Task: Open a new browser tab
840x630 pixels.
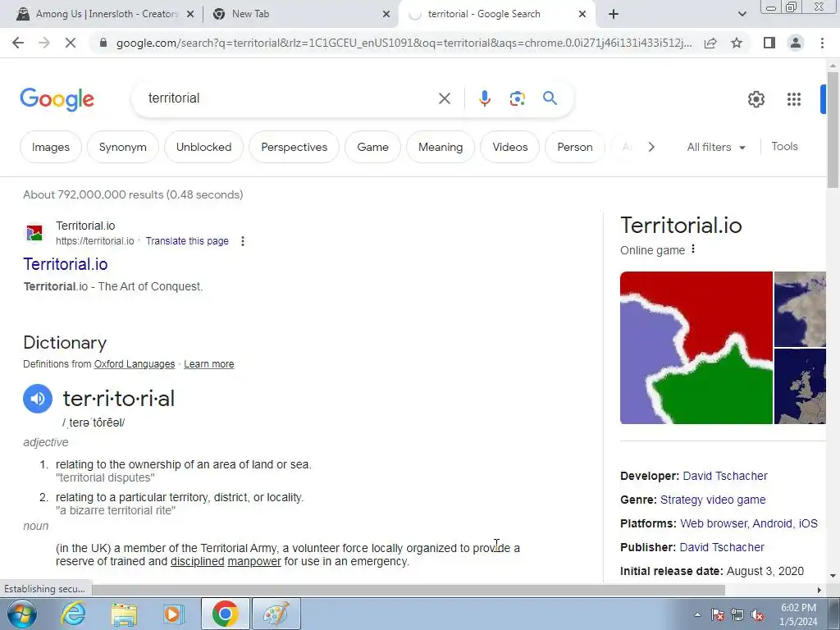Action: click(x=614, y=14)
